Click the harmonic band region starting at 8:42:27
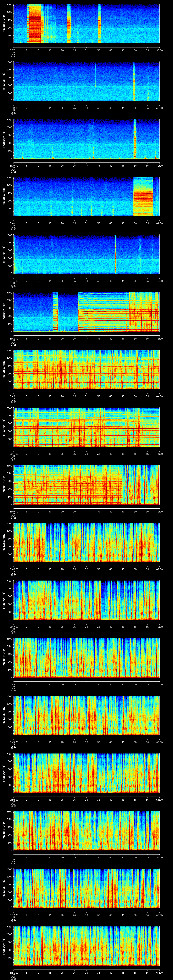 [104, 312]
